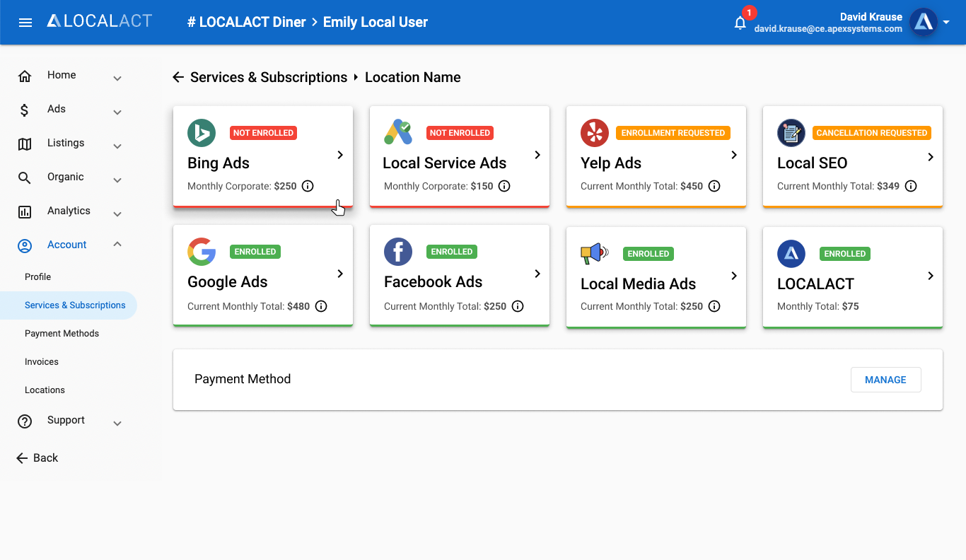
Task: Open Invoices in sidebar
Action: pos(42,362)
